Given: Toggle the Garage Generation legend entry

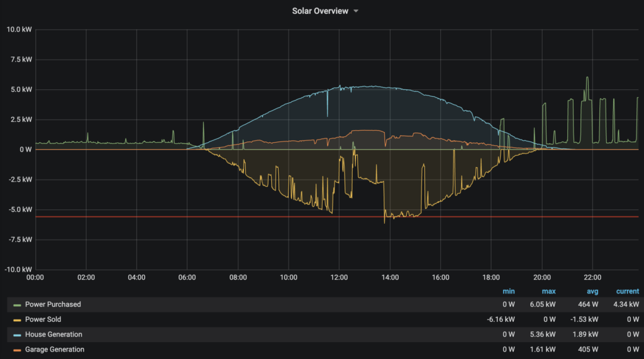Looking at the screenshot, I should point(54,350).
